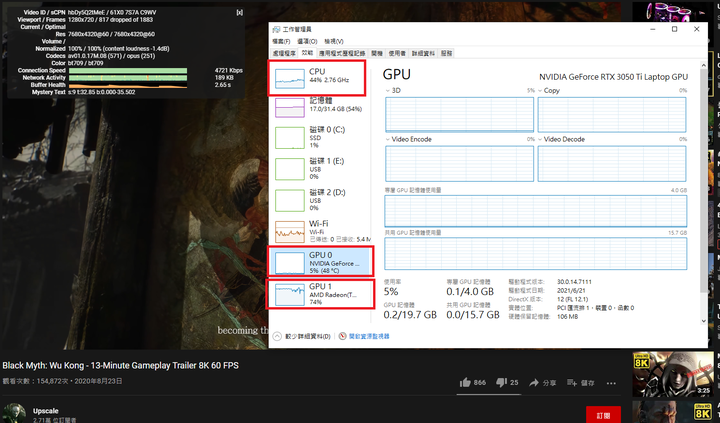Open the 檢視(V) menu in Task Manager
The height and width of the screenshot is (423, 720).
pos(334,41)
